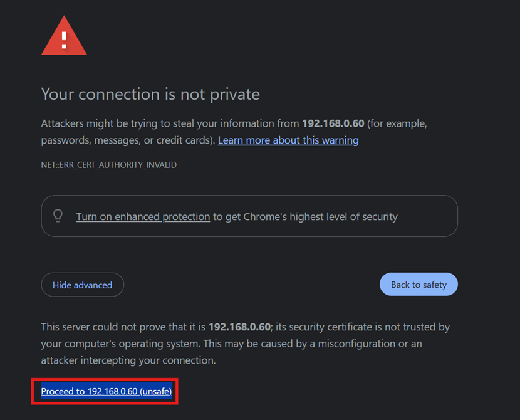
Task: Click the exclamation mark inside the warning triangle
Action: (x=63, y=39)
